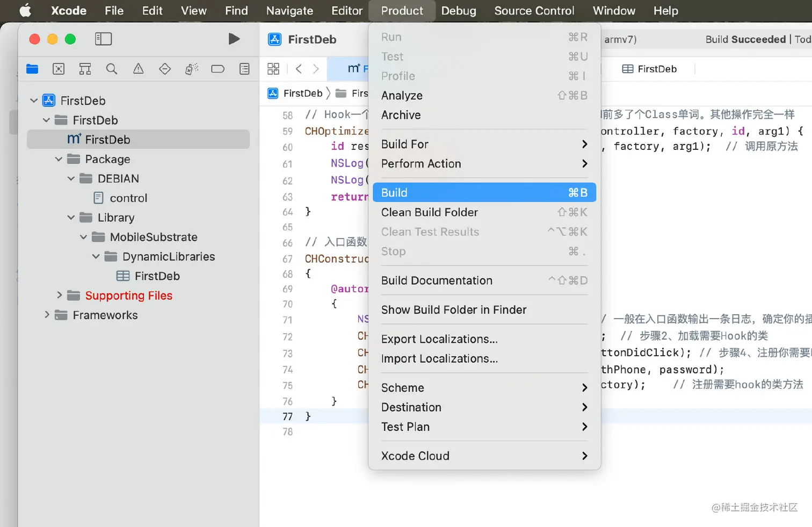This screenshot has height=527, width=812.
Task: Click the FirstDeb app icon in toolbar
Action: 274,39
